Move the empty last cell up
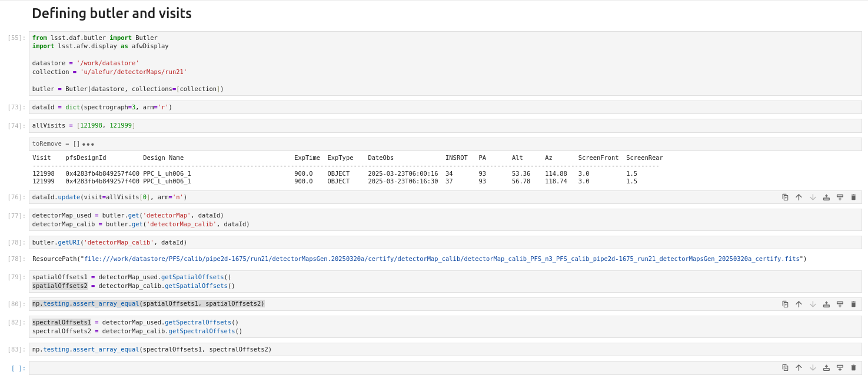This screenshot has width=868, height=385. coord(799,368)
